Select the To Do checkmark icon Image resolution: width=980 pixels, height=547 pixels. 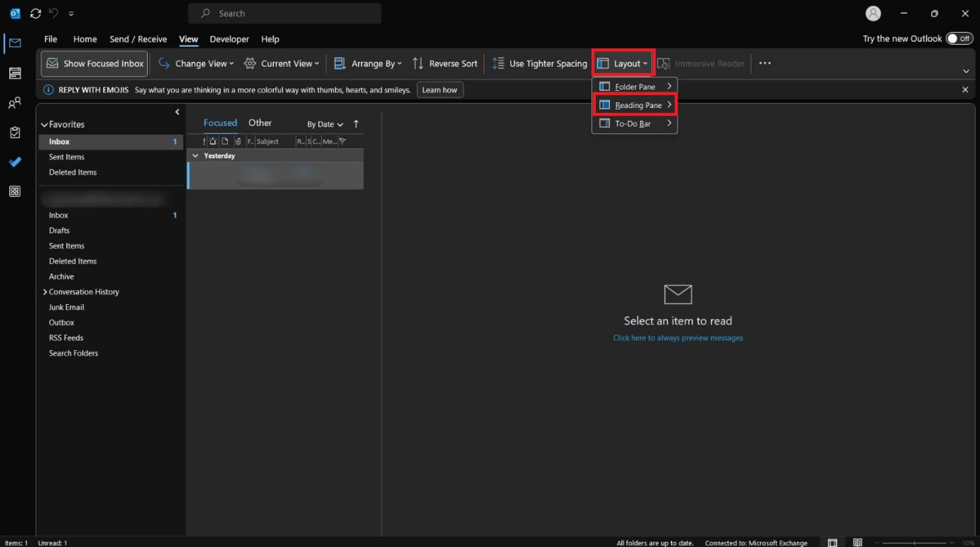click(16, 162)
